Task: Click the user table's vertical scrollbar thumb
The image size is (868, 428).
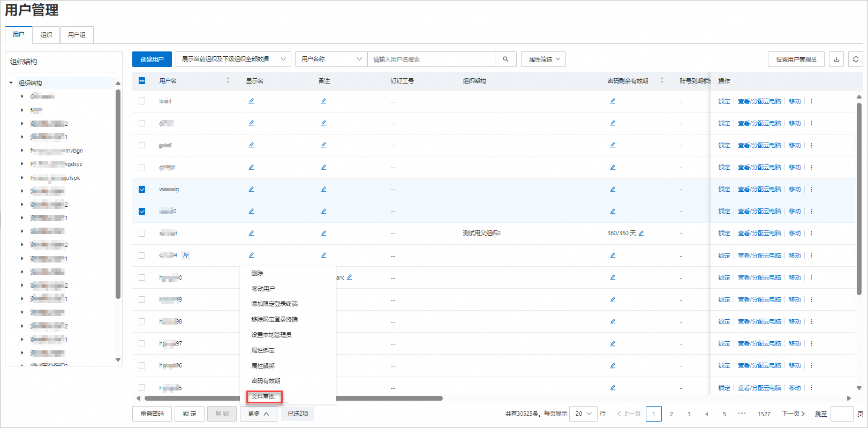Action: [x=859, y=199]
